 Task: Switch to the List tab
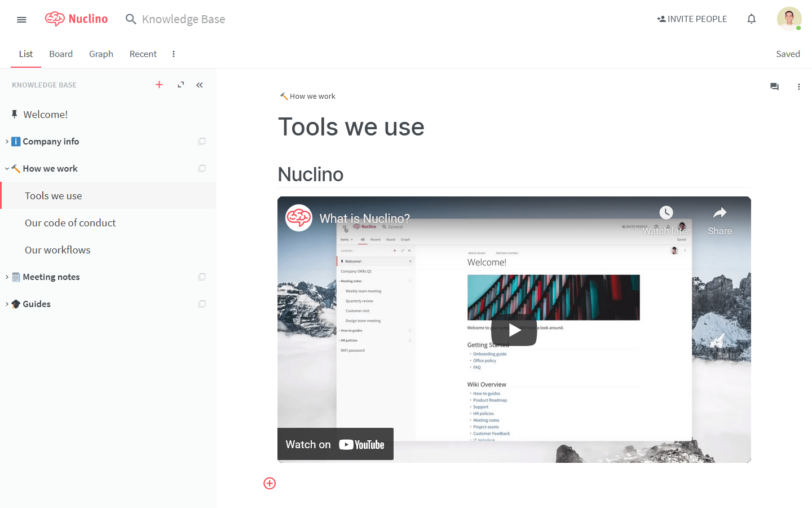(x=26, y=54)
